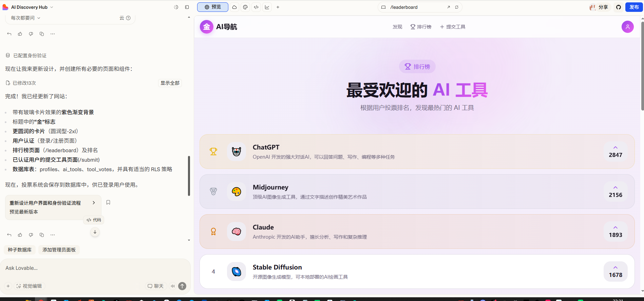The height and width of the screenshot is (301, 644).
Task: Open preview in new tab arrow
Action: (x=449, y=7)
